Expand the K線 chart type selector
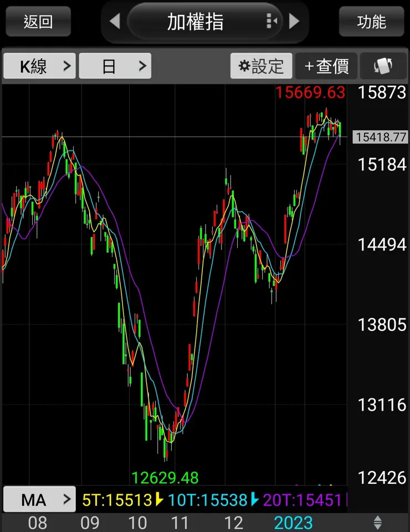 [40, 66]
